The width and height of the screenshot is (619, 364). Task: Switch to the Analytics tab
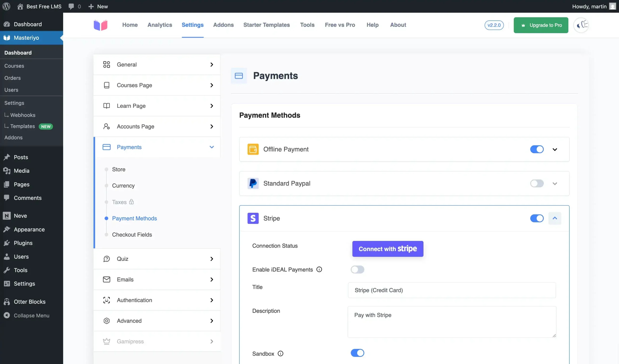click(160, 25)
